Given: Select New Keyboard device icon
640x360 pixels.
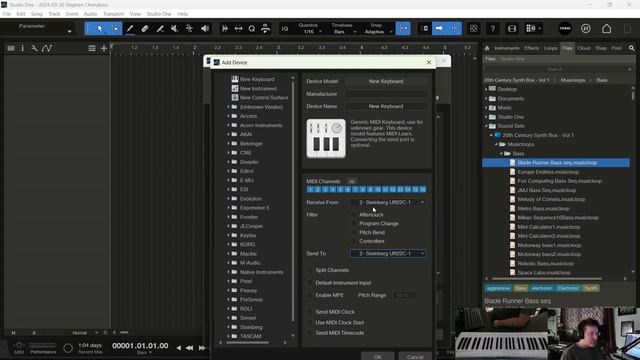Looking at the screenshot, I should pos(235,79).
